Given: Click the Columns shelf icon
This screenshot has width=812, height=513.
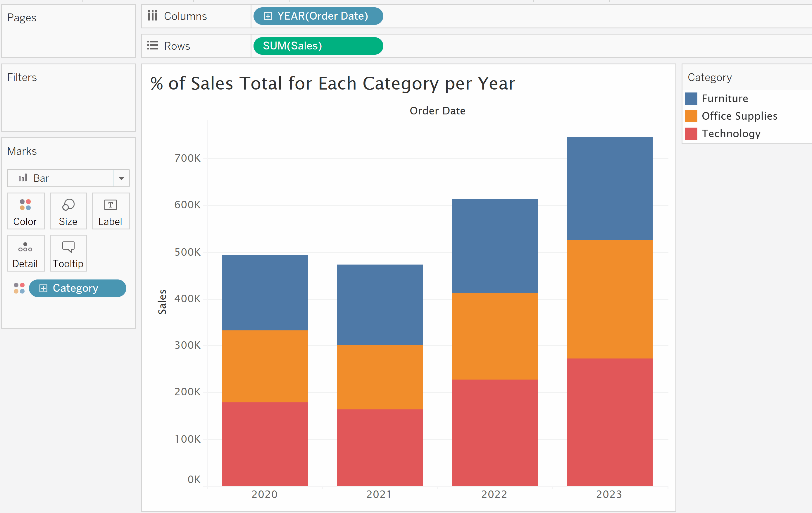Looking at the screenshot, I should click(152, 16).
